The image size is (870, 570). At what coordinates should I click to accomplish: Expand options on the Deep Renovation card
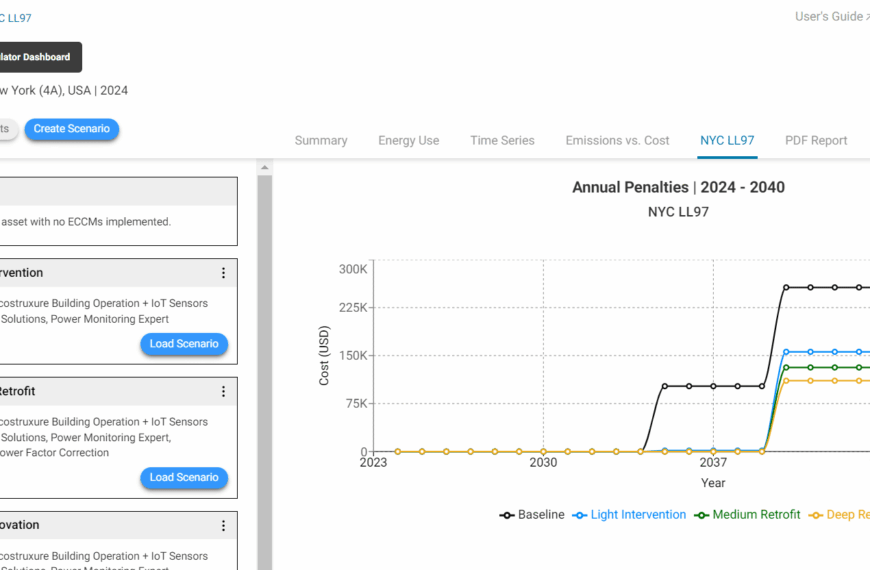[x=223, y=526]
